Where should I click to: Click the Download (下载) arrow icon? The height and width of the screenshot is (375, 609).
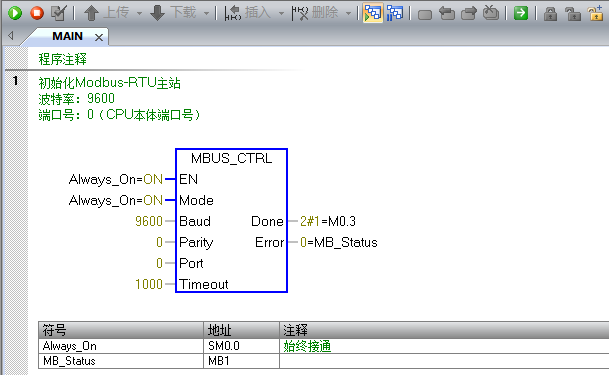(157, 13)
